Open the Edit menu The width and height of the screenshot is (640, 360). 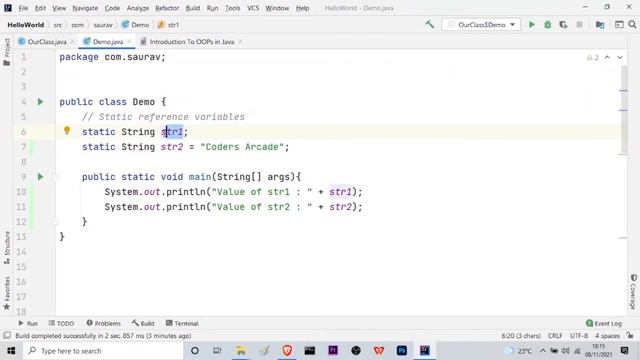pyautogui.click(x=40, y=8)
